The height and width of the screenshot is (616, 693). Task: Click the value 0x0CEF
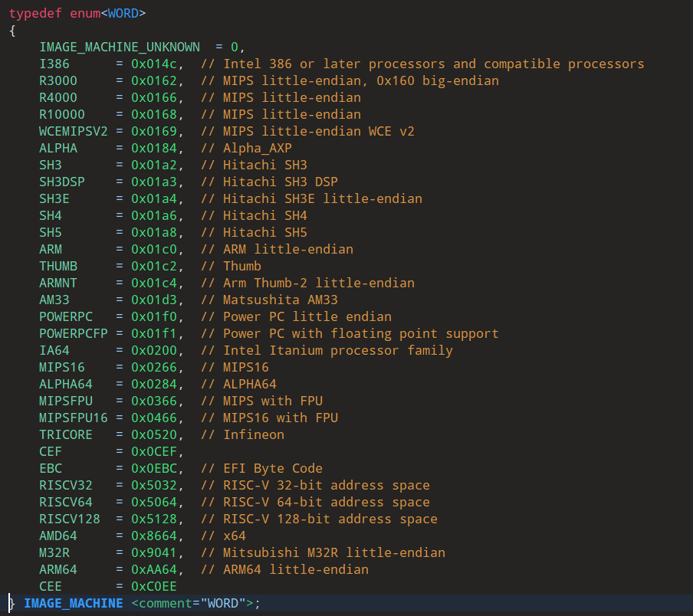tap(154, 452)
